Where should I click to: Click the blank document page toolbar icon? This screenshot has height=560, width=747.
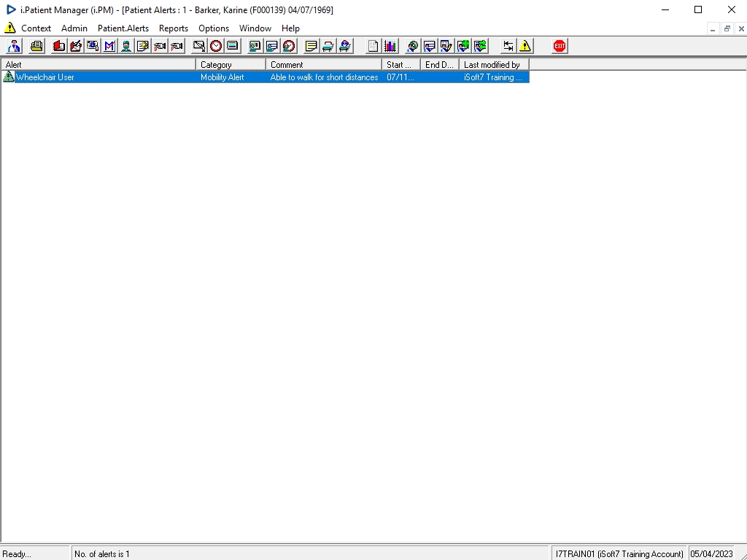click(373, 46)
